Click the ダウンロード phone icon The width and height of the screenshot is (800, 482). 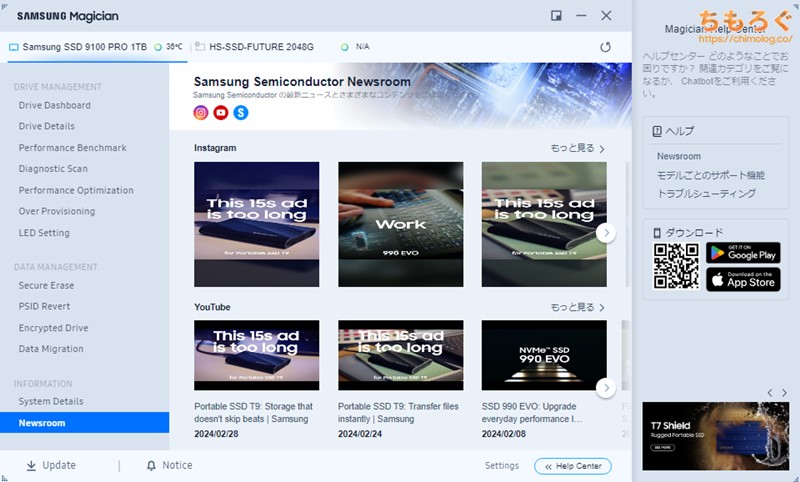click(x=657, y=233)
